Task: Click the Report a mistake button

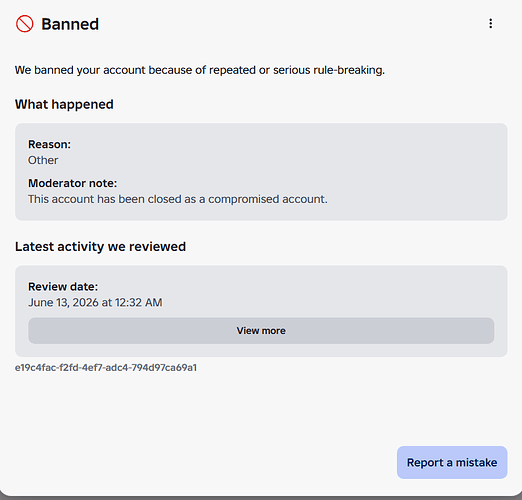Action: pyautogui.click(x=452, y=462)
